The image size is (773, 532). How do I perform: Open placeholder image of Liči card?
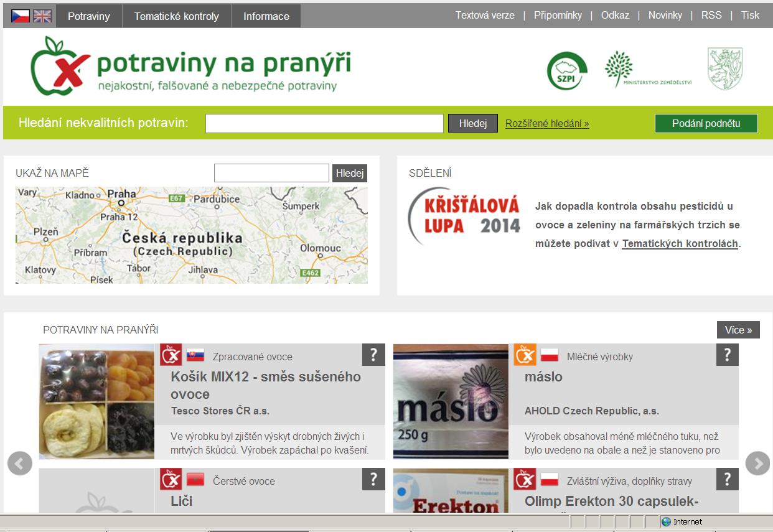click(x=96, y=490)
